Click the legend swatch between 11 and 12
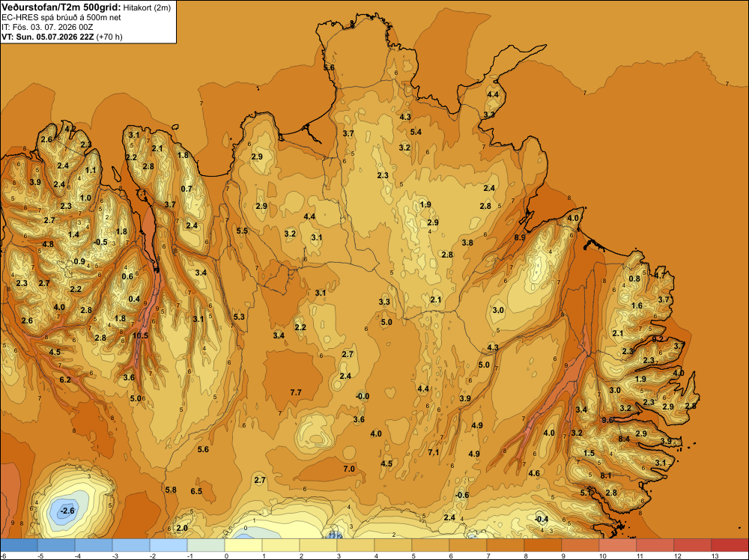 655,545
